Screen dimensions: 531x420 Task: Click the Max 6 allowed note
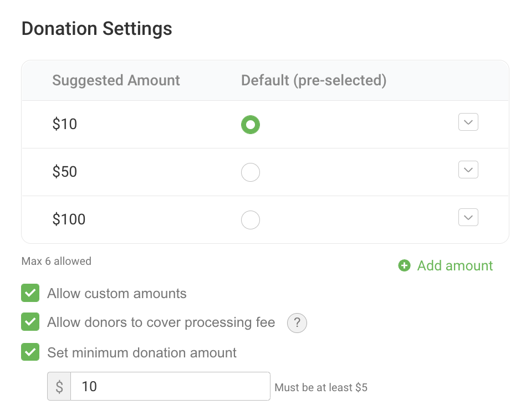tap(56, 261)
